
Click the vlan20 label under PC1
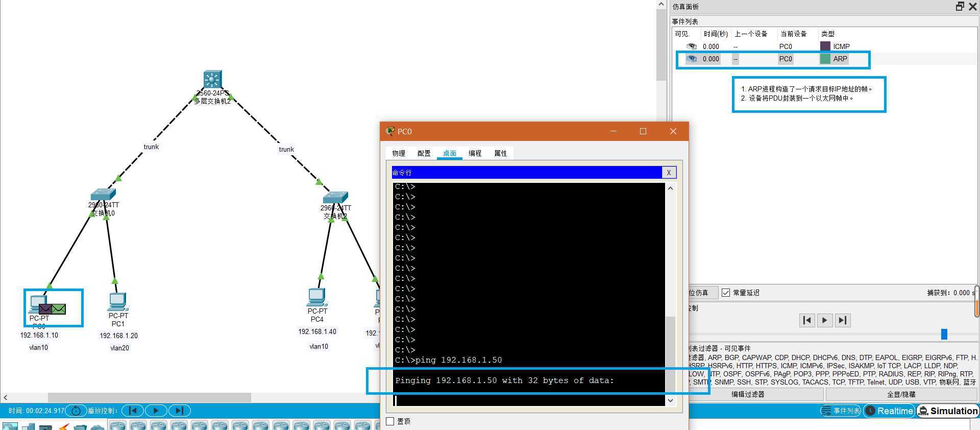coord(120,348)
